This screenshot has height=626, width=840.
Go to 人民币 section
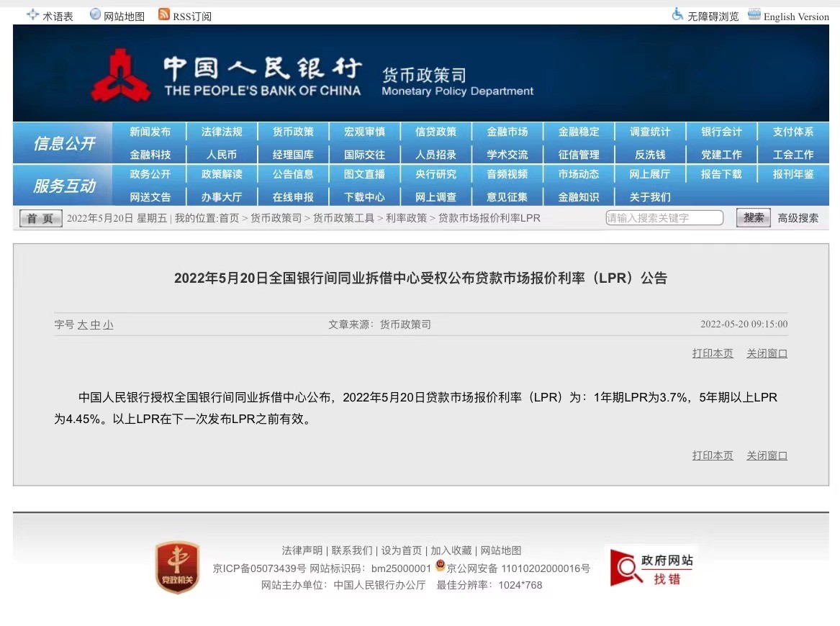(x=221, y=155)
